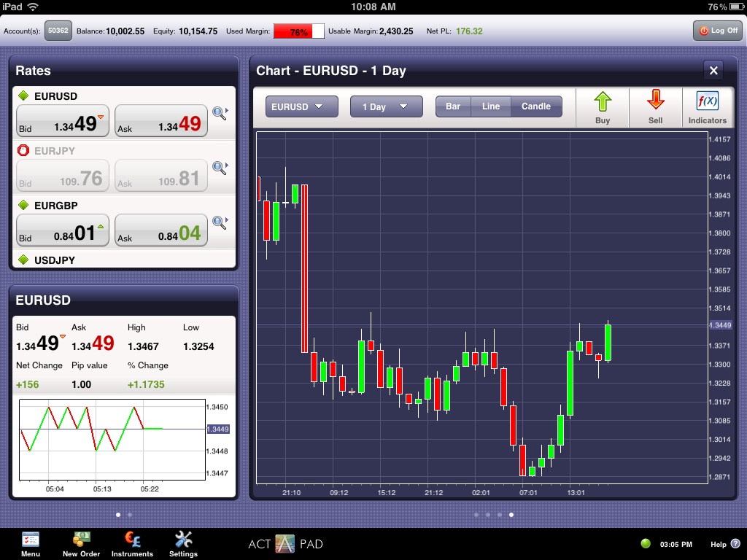The height and width of the screenshot is (560, 747).
Task: Tap the red Sell arrow icon
Action: 655,101
